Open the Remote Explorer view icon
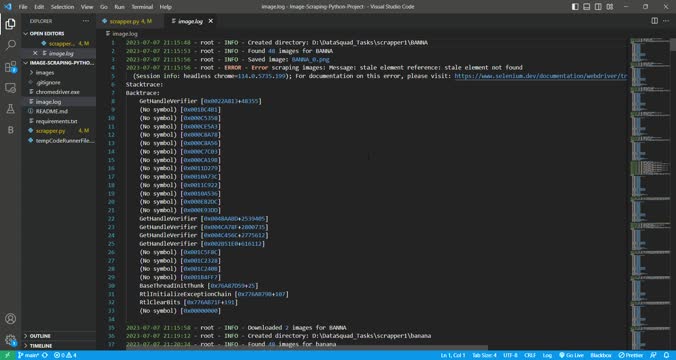 [10, 88]
